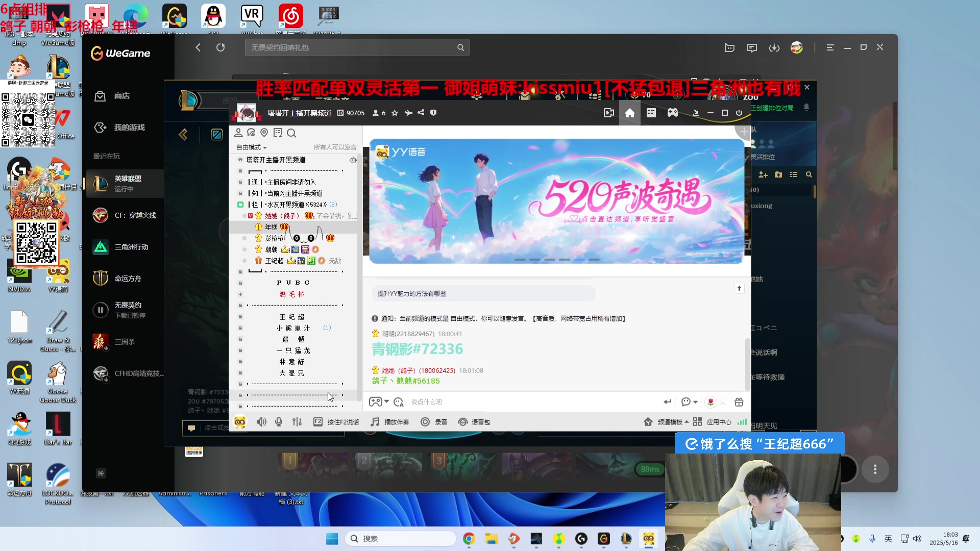Open WeGame more-options three dots button
This screenshot has width=980, height=551.
click(x=875, y=469)
